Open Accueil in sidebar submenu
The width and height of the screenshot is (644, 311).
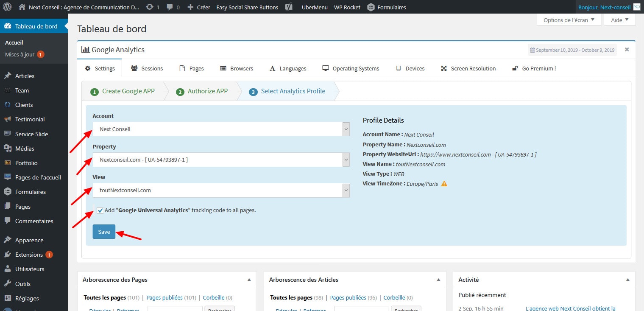tap(14, 42)
